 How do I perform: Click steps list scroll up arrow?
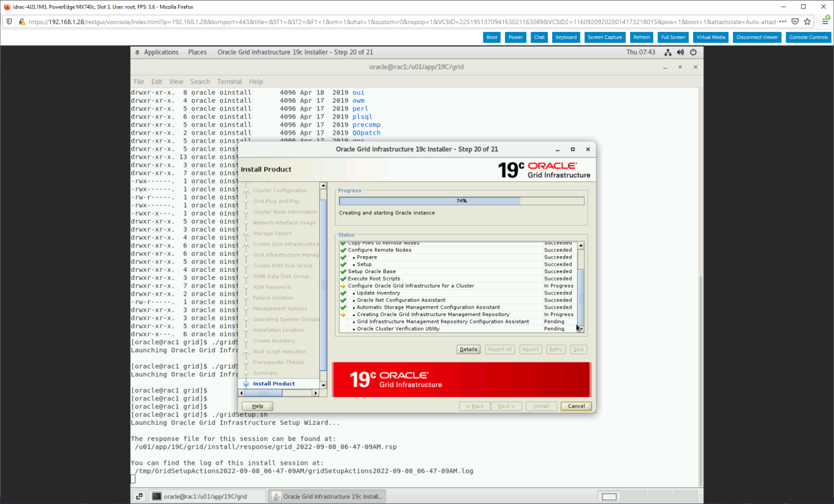pos(323,186)
